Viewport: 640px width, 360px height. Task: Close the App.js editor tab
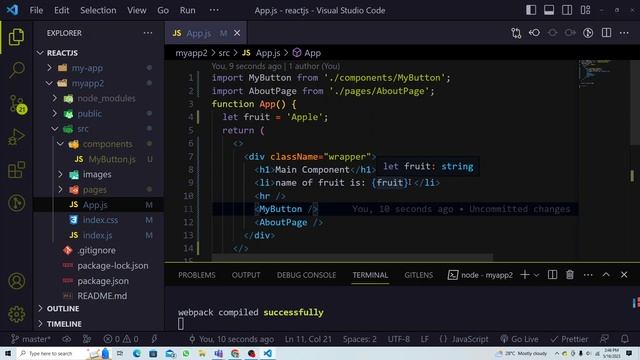pyautogui.click(x=237, y=33)
